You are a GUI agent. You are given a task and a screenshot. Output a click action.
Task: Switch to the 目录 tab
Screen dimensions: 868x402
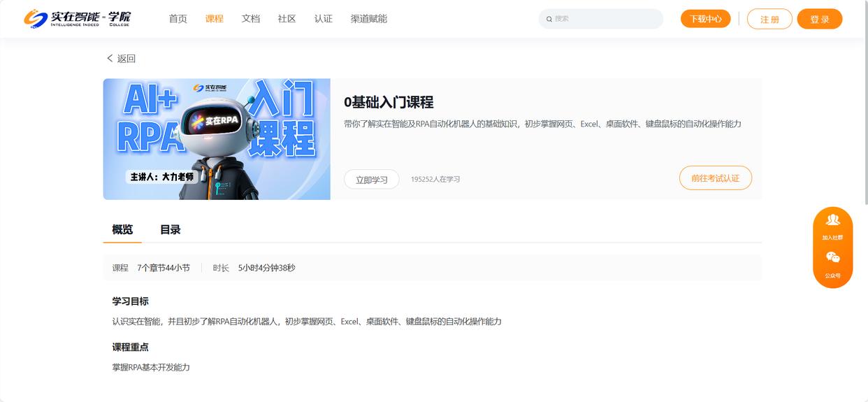pos(171,229)
